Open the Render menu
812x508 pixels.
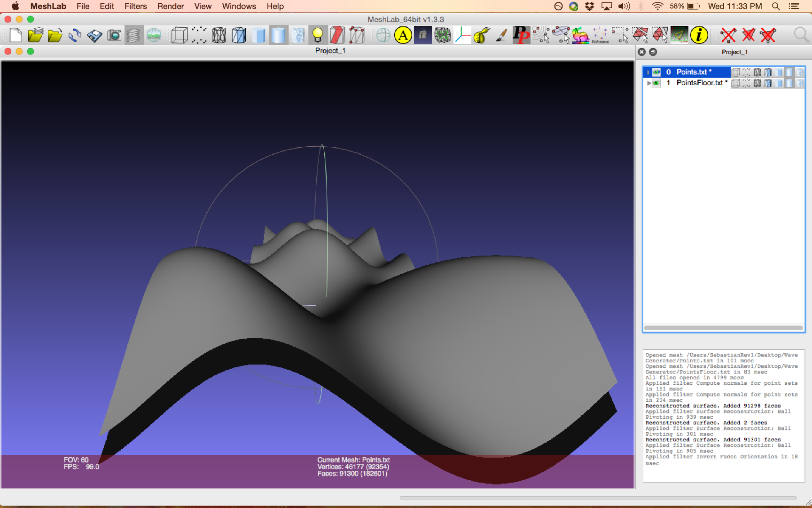170,6
